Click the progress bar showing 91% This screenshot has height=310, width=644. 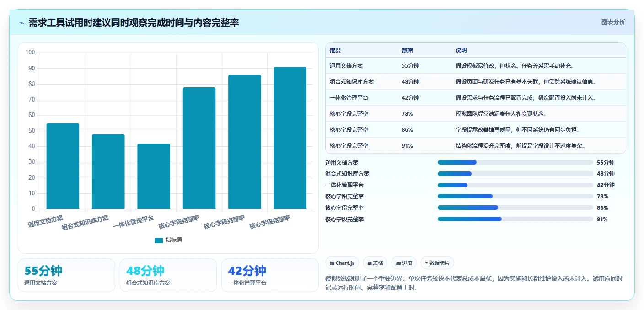tap(515, 219)
